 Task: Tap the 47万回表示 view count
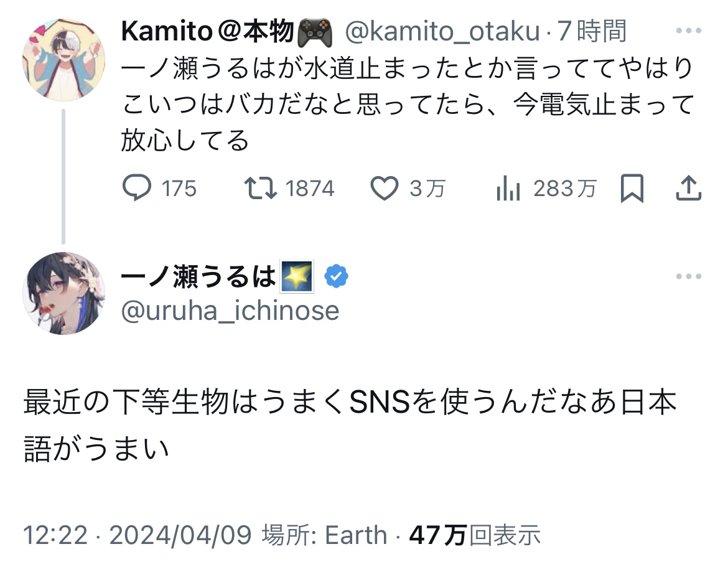coord(474,535)
